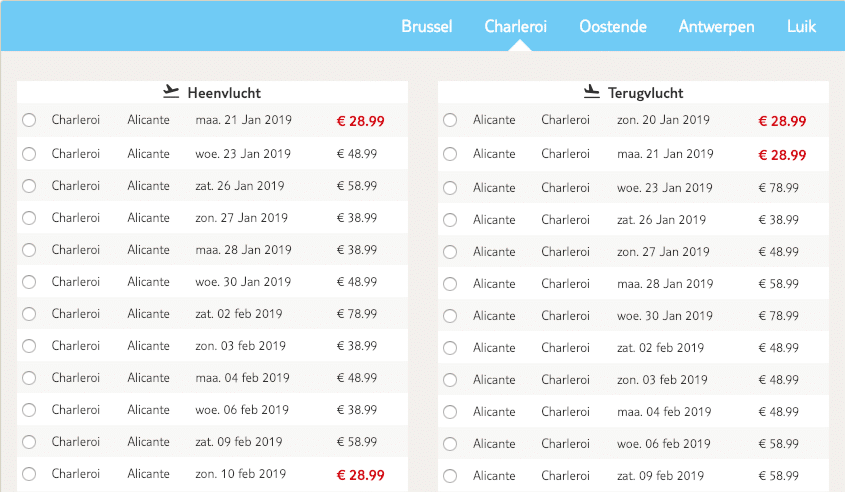Switch to the Brussel airport tab
The image size is (845, 492).
coord(427,26)
